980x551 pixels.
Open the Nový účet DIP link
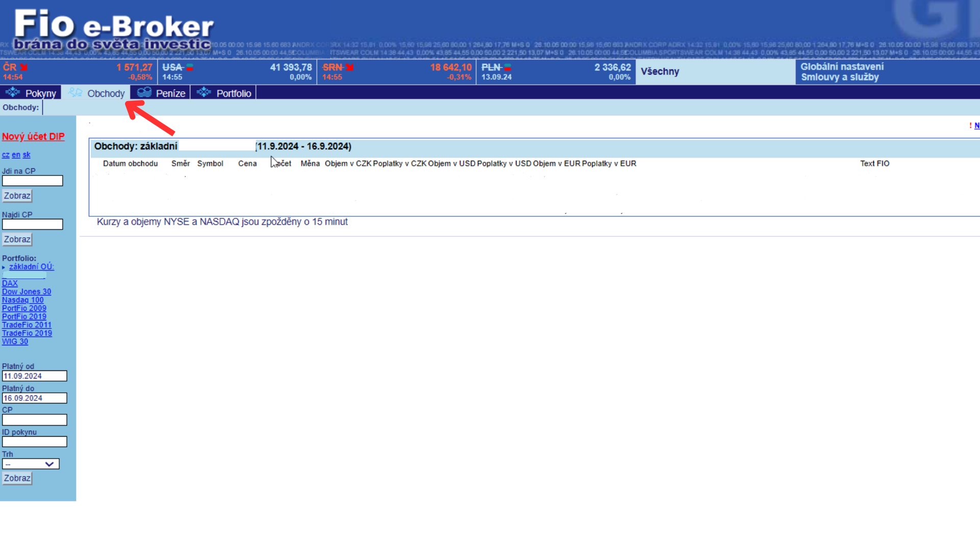[33, 136]
